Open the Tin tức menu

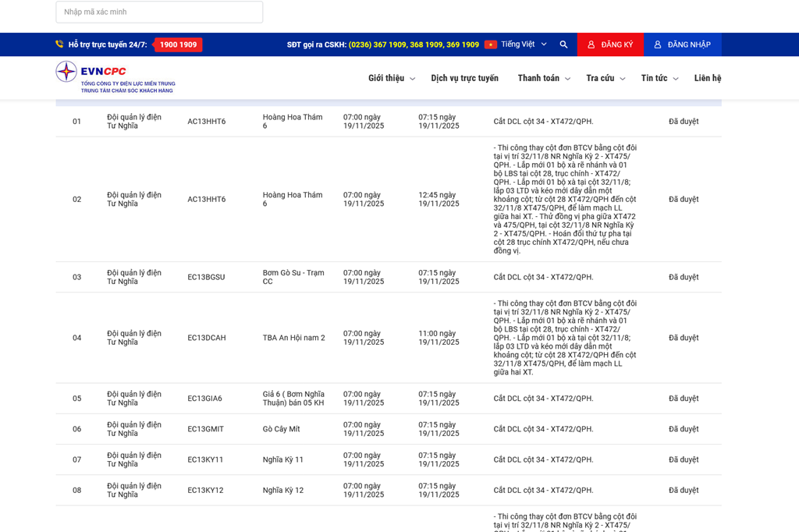659,78
